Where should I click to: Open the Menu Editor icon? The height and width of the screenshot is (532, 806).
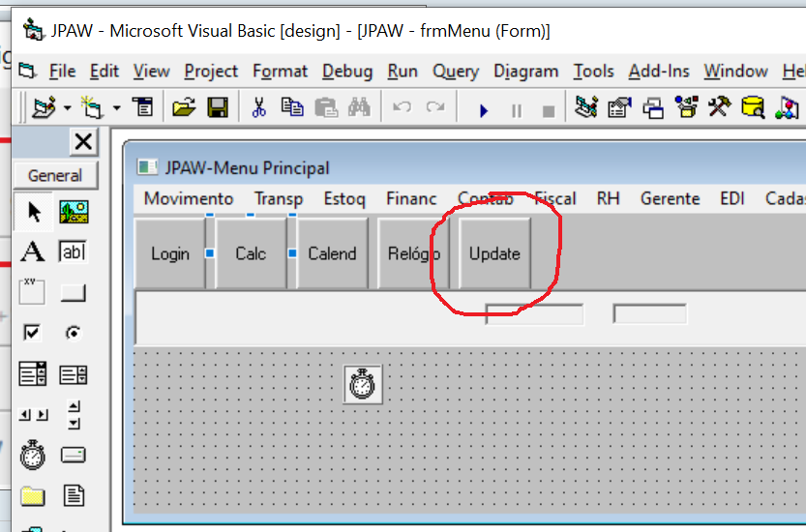point(142,107)
